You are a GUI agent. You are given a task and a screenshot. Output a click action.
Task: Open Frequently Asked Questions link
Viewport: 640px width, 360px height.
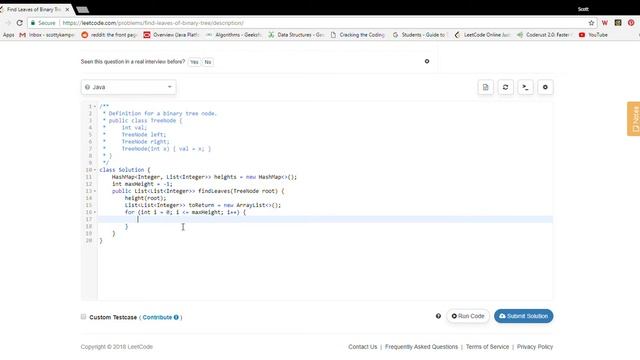[421, 347]
